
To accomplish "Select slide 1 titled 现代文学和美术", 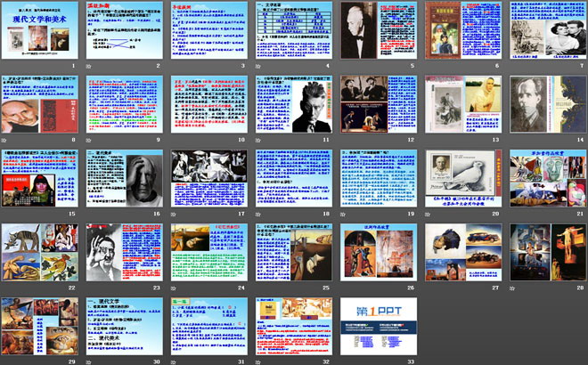I will (x=40, y=30).
